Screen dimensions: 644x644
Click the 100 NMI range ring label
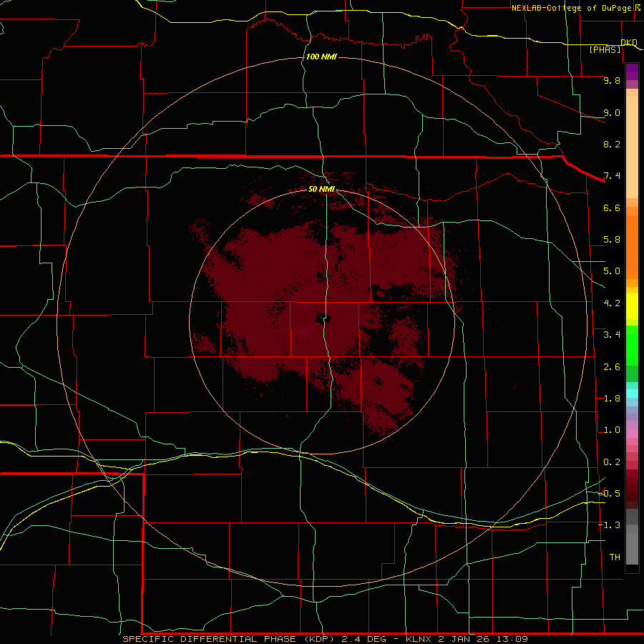click(321, 57)
